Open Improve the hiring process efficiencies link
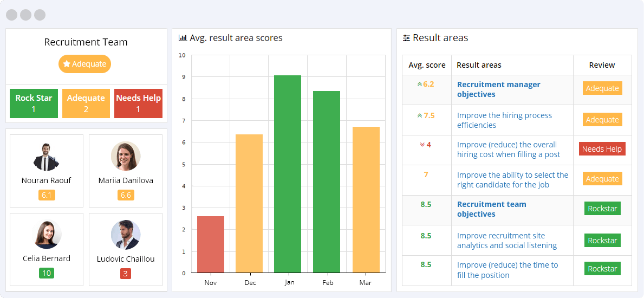644x298 pixels. (504, 120)
